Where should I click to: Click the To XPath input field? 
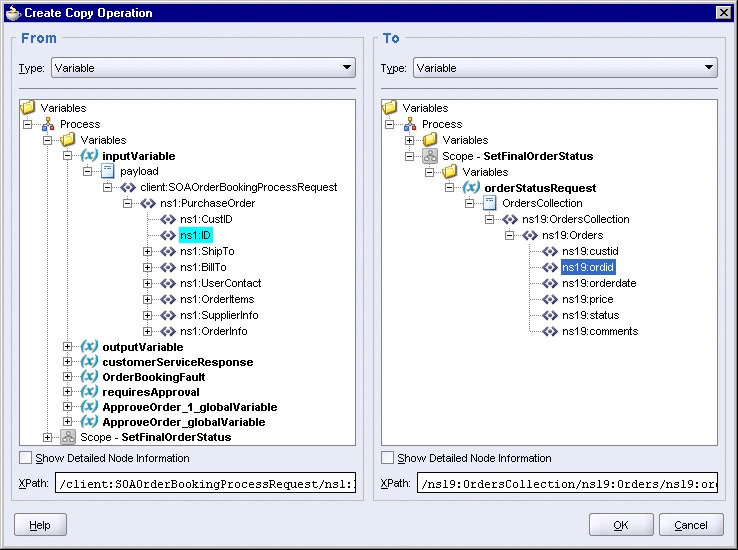(567, 483)
